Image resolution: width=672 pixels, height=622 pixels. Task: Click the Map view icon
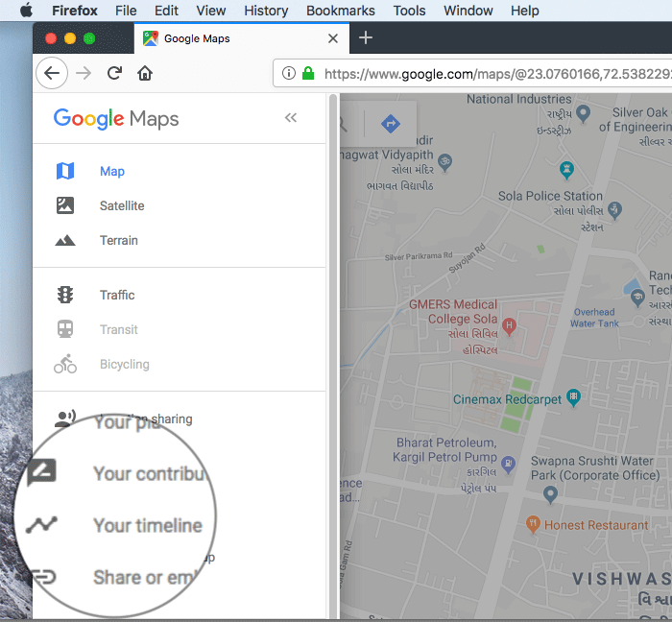pyautogui.click(x=65, y=171)
